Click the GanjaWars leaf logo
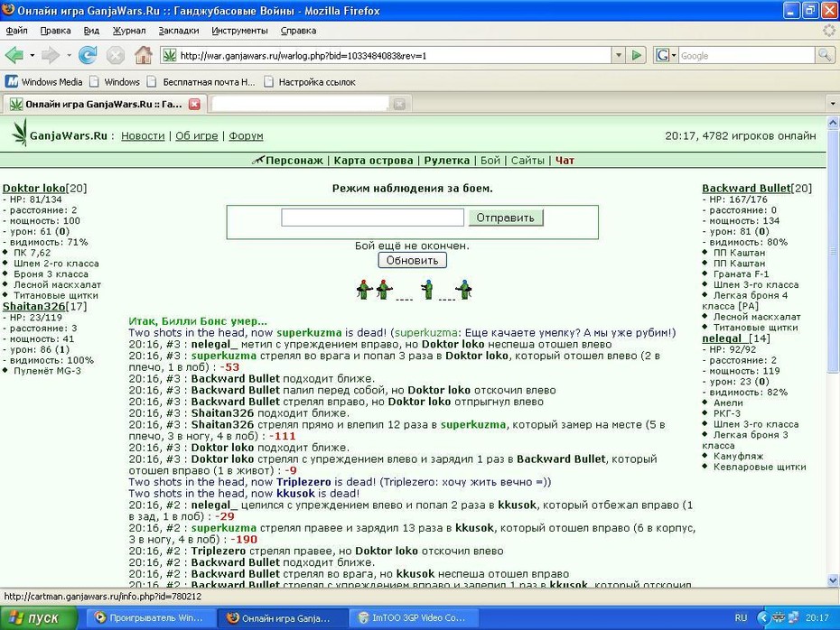The height and width of the screenshot is (630, 840). point(20,134)
